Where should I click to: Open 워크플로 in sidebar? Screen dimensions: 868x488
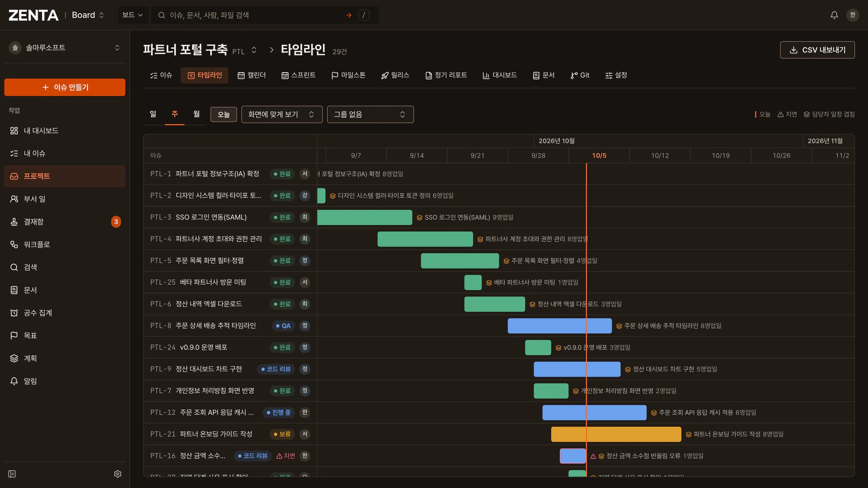65,244
